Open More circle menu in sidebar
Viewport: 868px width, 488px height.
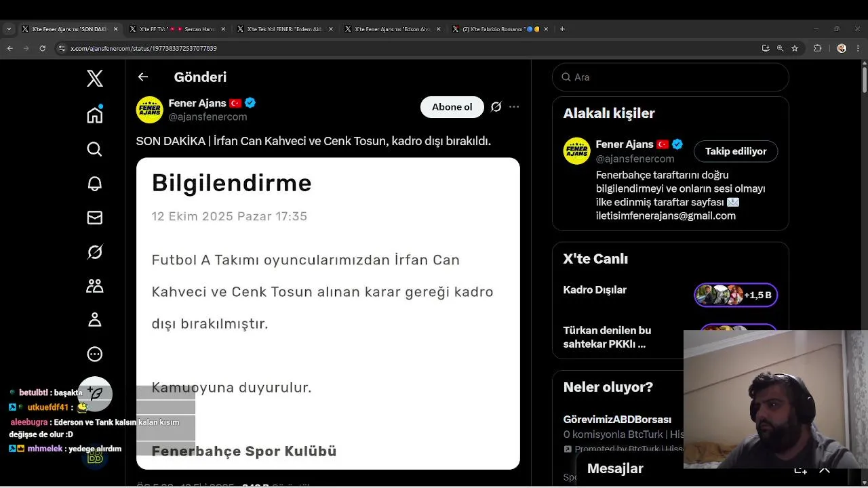coord(95,354)
